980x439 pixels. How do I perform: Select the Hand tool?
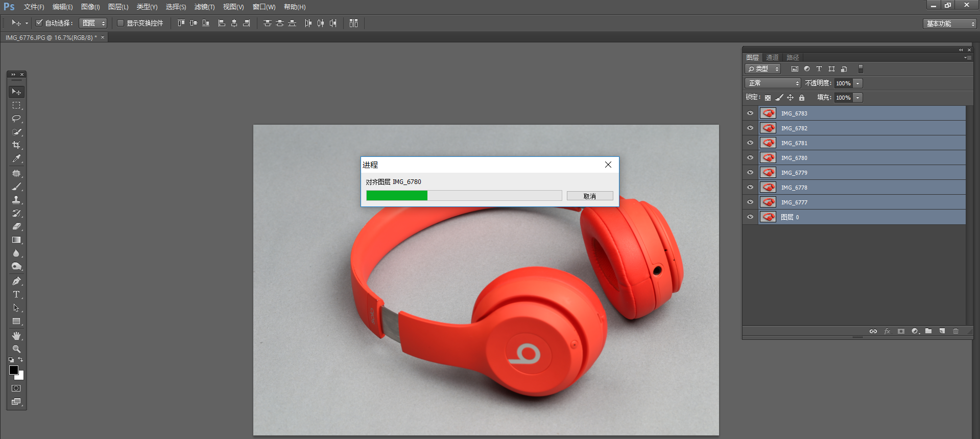coord(16,336)
